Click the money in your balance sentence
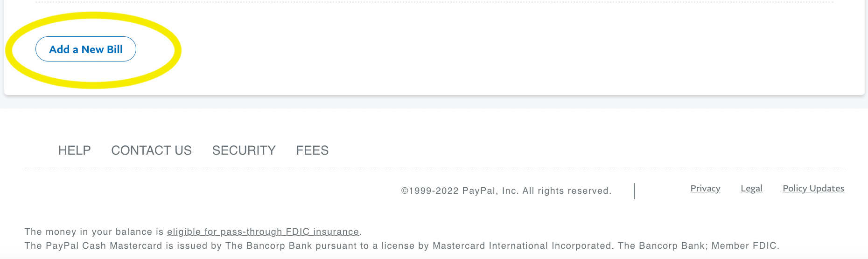The image size is (868, 259). click(x=193, y=232)
